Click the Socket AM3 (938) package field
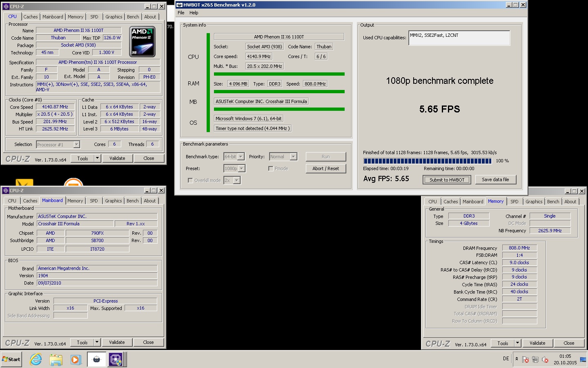The image size is (588, 368). pyautogui.click(x=78, y=45)
